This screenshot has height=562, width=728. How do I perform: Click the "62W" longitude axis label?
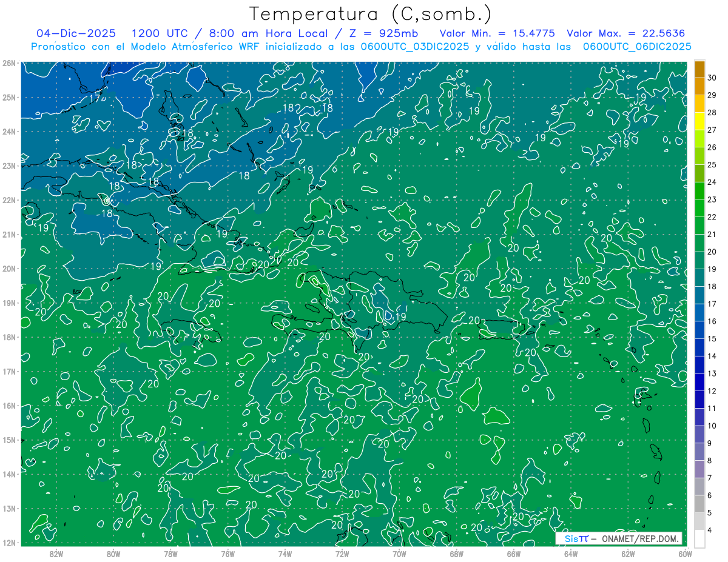[629, 554]
